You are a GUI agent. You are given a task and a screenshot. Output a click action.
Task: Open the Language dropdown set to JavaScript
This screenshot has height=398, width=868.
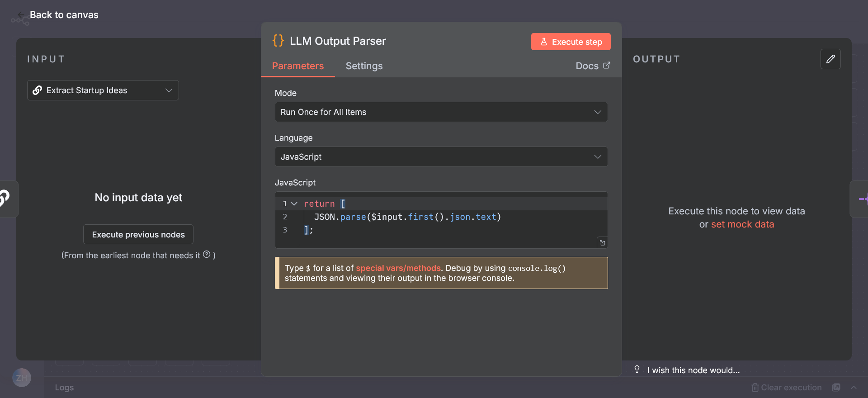pos(441,157)
